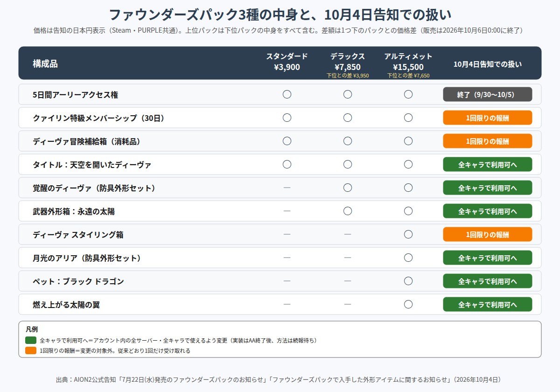Click the スタンダード ¥3,900 column header
This screenshot has width=560, height=392.
287,62
